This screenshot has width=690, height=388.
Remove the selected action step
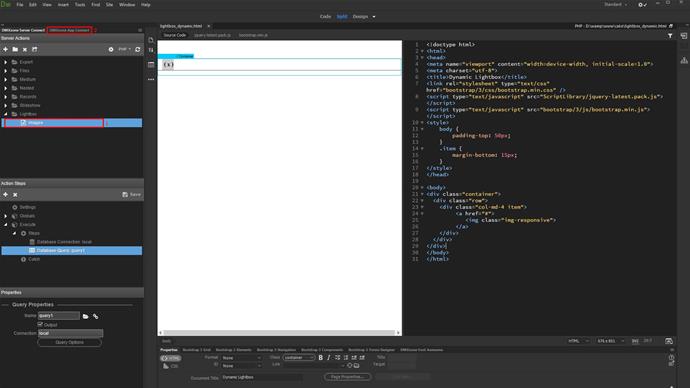point(15,194)
